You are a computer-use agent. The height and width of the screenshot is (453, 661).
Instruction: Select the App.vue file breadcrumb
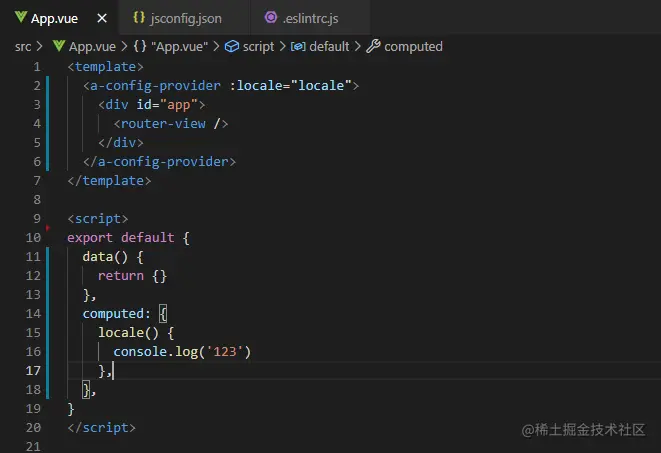pyautogui.click(x=92, y=46)
